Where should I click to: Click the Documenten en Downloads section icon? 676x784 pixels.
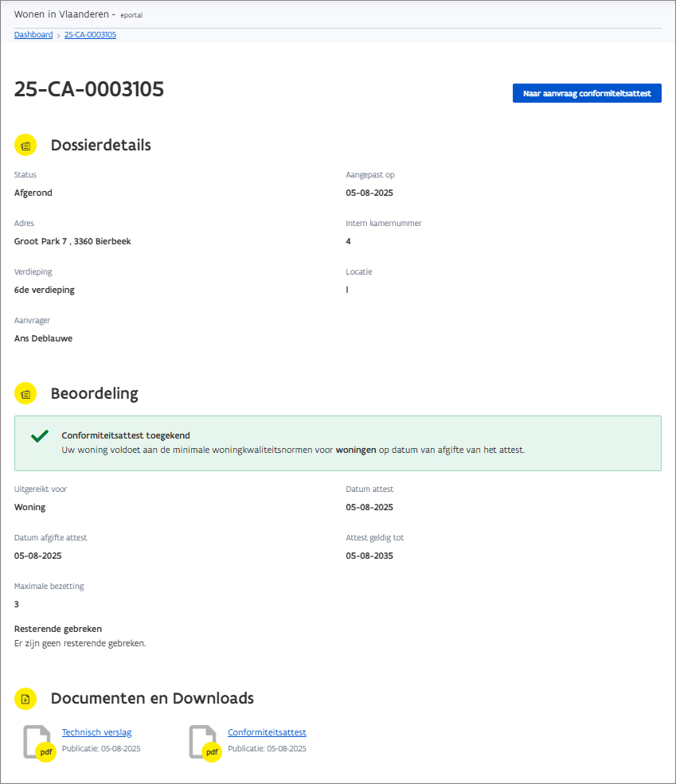click(x=25, y=698)
